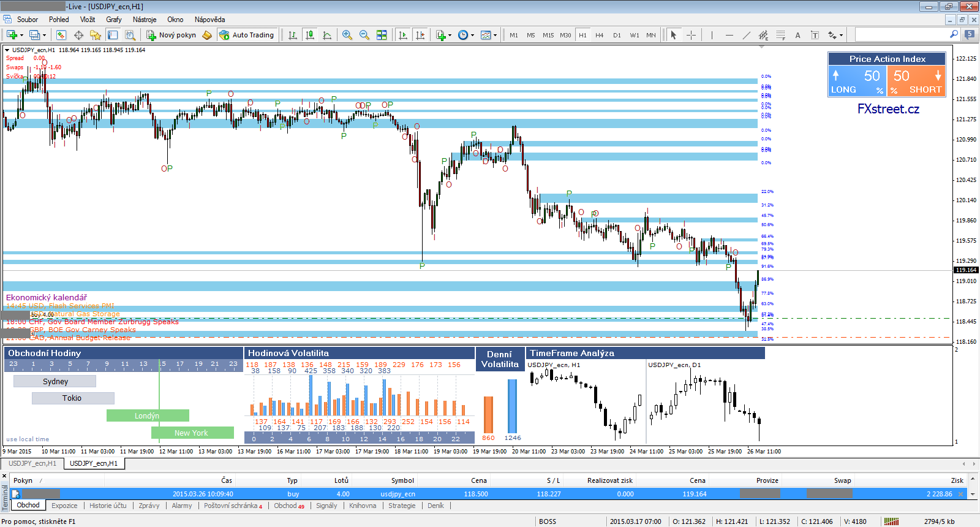The image size is (980, 527).
Task: Toggle the Auto Trading button
Action: (247, 35)
